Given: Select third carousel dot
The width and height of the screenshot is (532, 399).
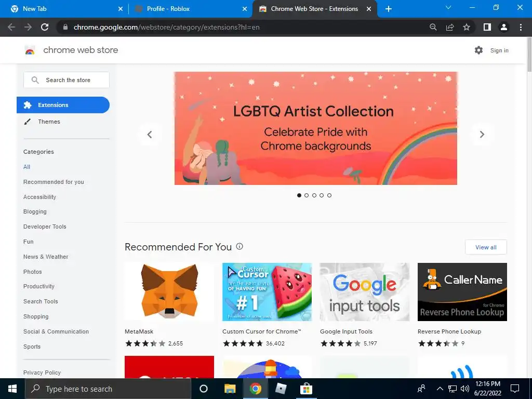Looking at the screenshot, I should [x=314, y=195].
